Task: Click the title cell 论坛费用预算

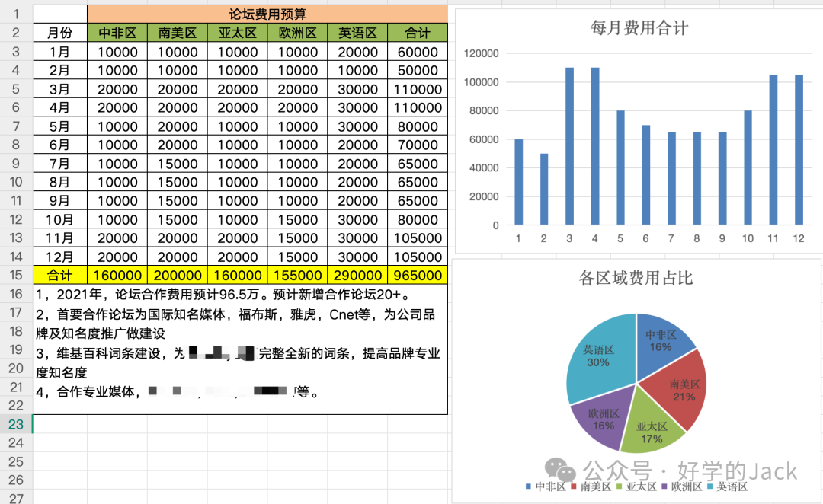Action: point(267,14)
